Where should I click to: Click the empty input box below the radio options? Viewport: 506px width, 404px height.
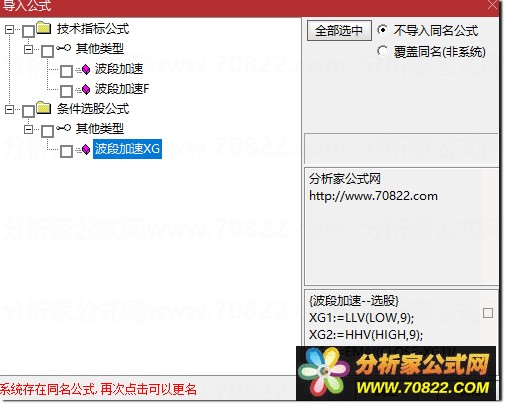pyautogui.click(x=401, y=149)
